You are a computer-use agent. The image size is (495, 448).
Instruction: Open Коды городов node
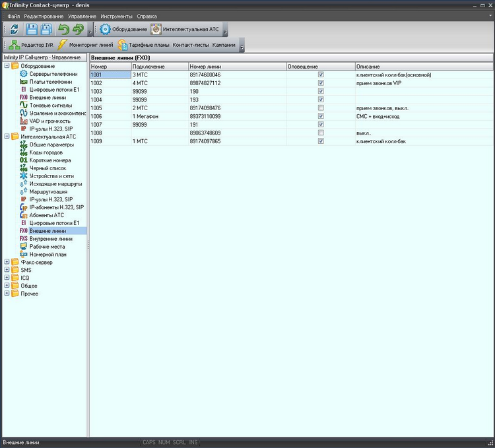46,152
